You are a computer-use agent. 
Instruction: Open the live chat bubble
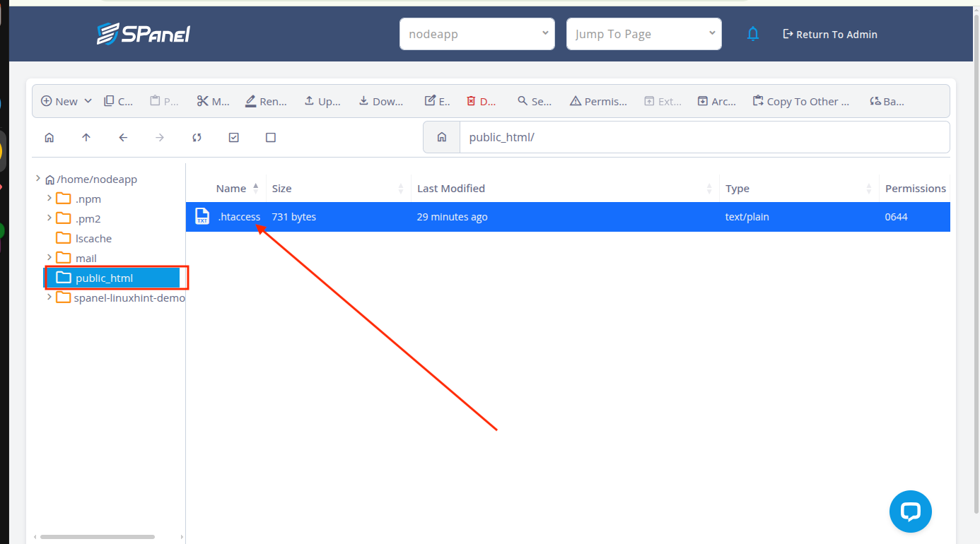(911, 512)
